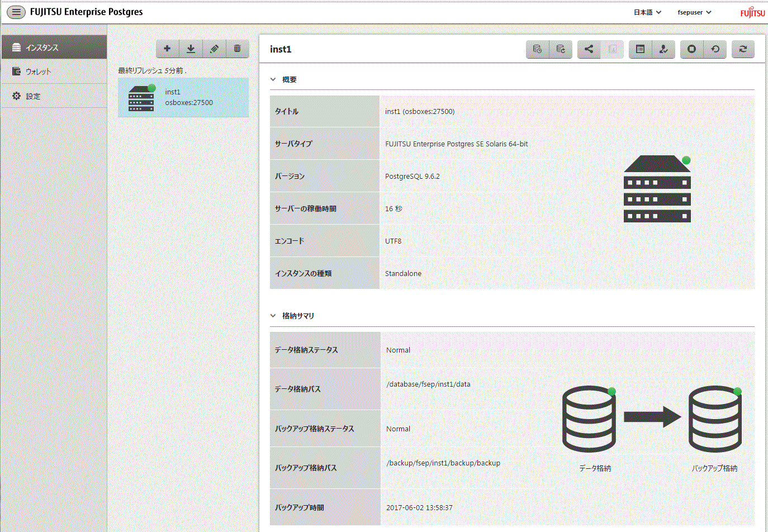The width and height of the screenshot is (768, 532).
Task: Click the import instance download icon
Action: point(191,49)
